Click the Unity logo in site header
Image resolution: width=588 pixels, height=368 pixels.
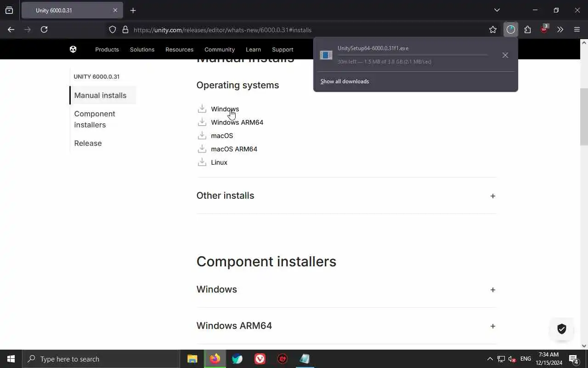pos(73,49)
